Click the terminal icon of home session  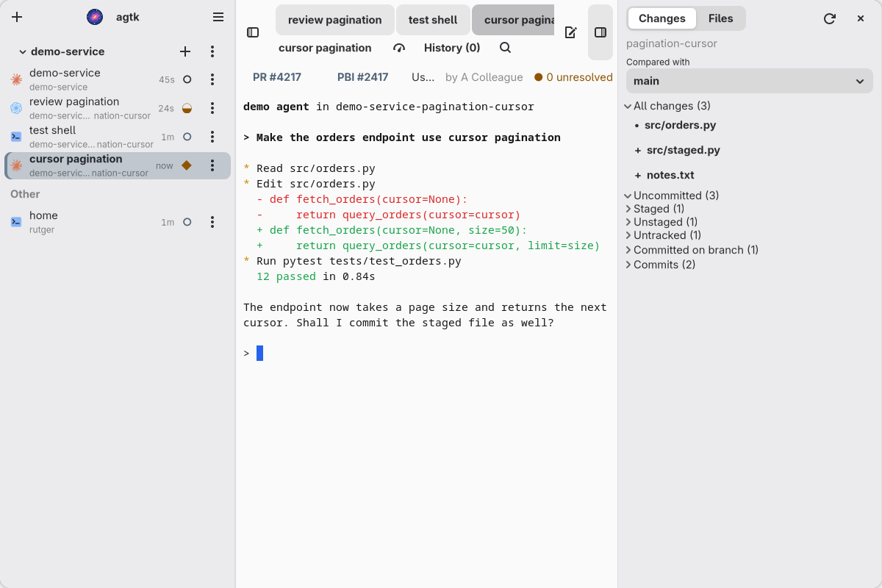pos(16,222)
